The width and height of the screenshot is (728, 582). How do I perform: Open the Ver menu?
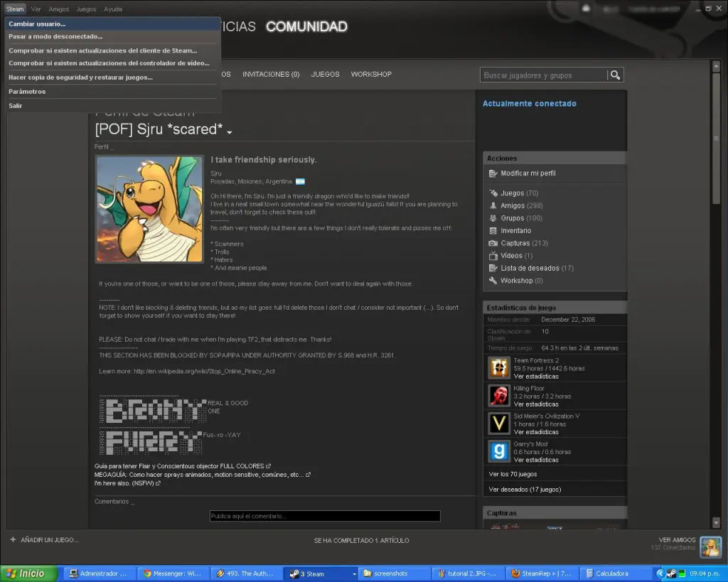click(x=36, y=9)
